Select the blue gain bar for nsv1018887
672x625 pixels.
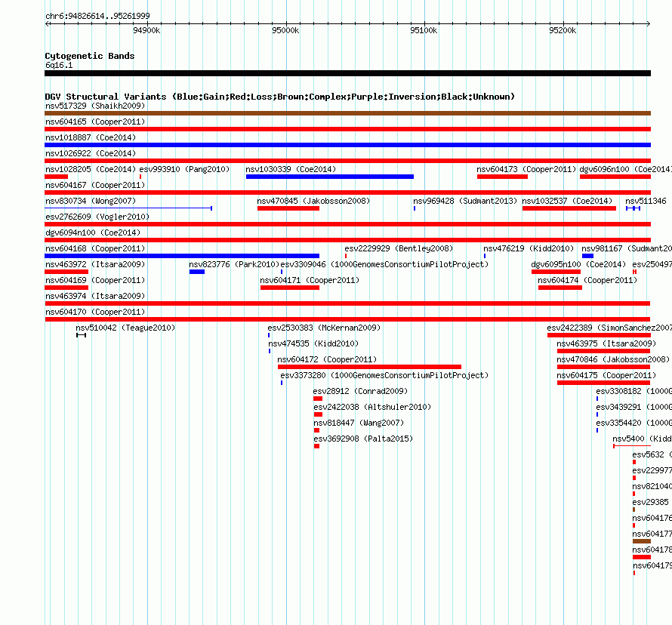347,145
